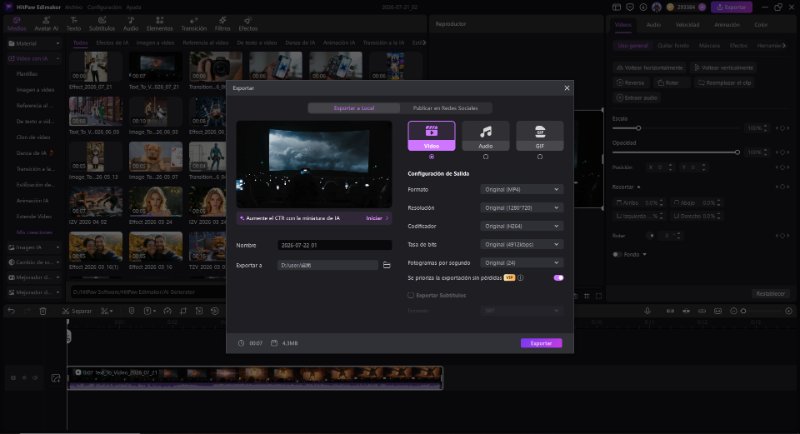Open the Fotogramas por segundo dropdown
The image size is (800, 434).
pos(521,263)
